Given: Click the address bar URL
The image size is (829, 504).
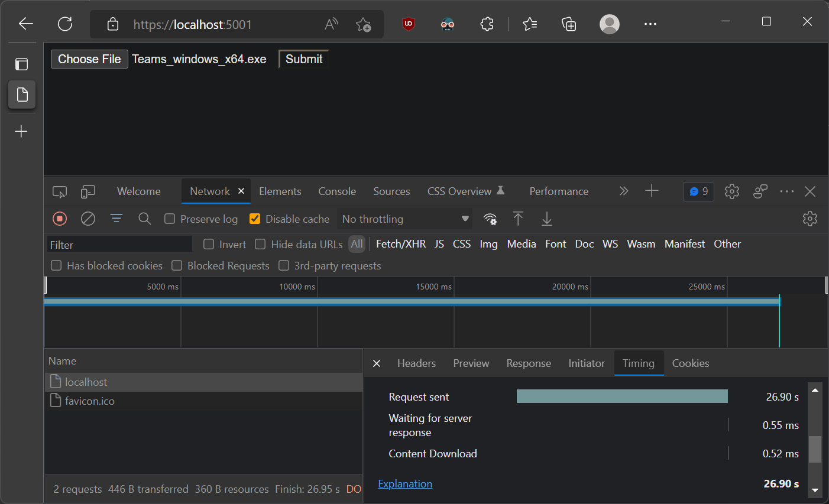Looking at the screenshot, I should 193,24.
